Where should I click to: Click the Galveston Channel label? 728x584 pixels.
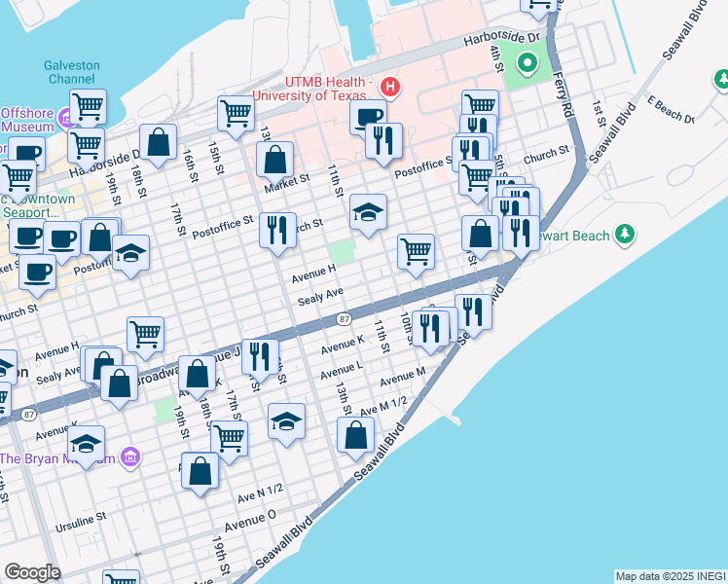[72, 72]
